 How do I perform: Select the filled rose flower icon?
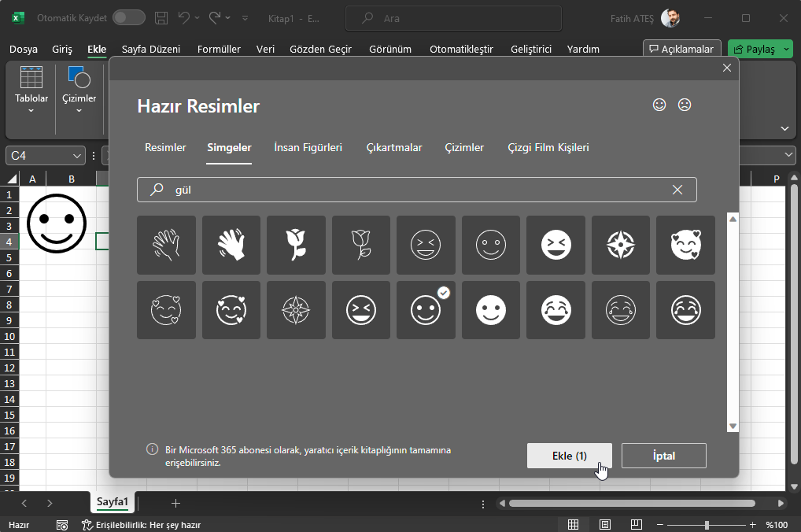point(296,245)
